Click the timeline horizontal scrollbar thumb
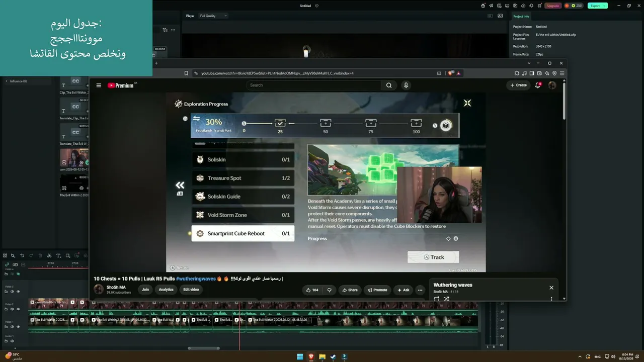644x362 pixels. (204, 348)
